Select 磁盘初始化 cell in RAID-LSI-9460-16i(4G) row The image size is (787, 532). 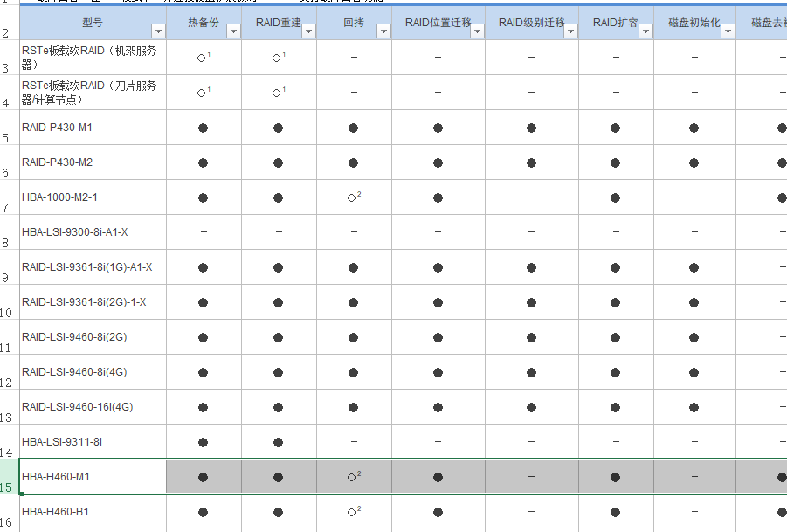tap(694, 407)
